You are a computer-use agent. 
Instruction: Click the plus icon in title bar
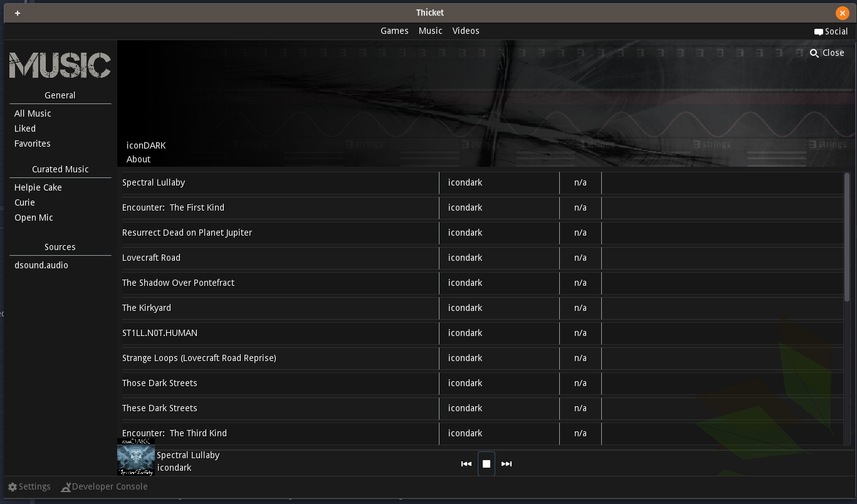tap(18, 13)
